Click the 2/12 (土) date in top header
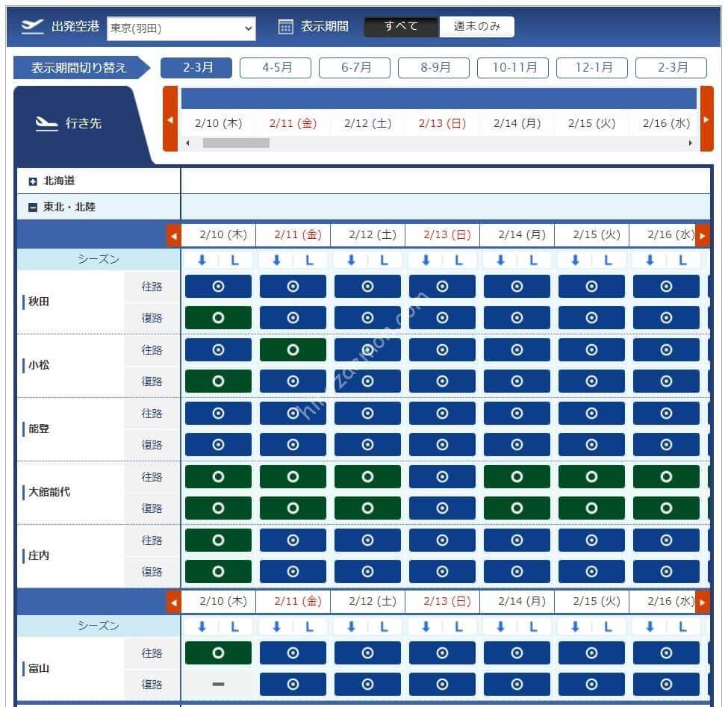The width and height of the screenshot is (728, 707). click(367, 123)
